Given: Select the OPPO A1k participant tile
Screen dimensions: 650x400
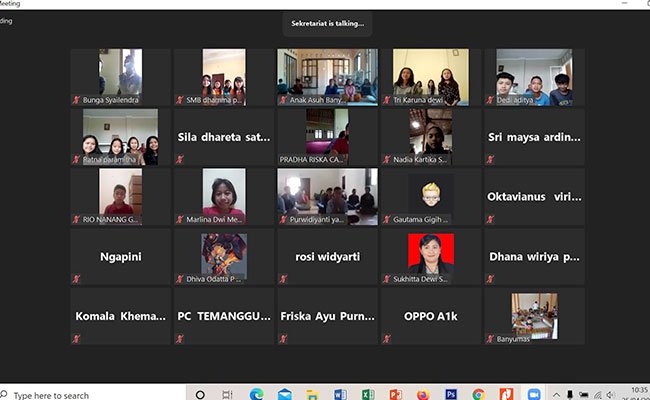Looking at the screenshot, I should (x=430, y=316).
